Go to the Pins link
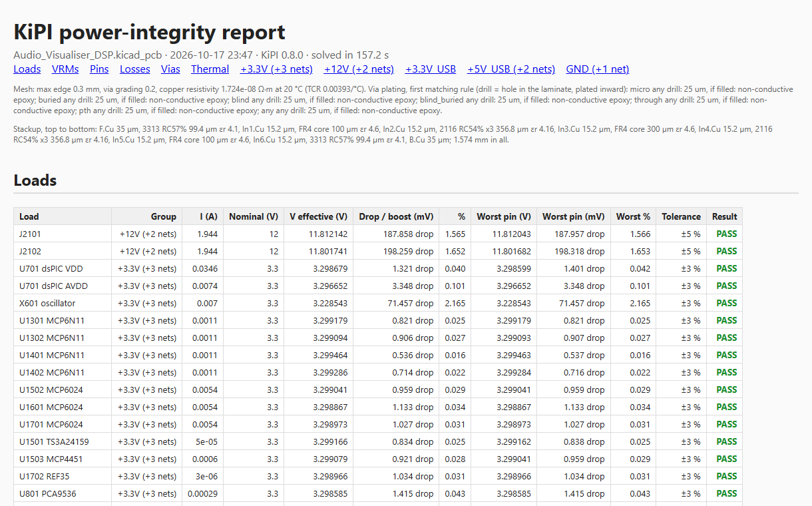Viewport: 812px width, 506px height. [99, 69]
